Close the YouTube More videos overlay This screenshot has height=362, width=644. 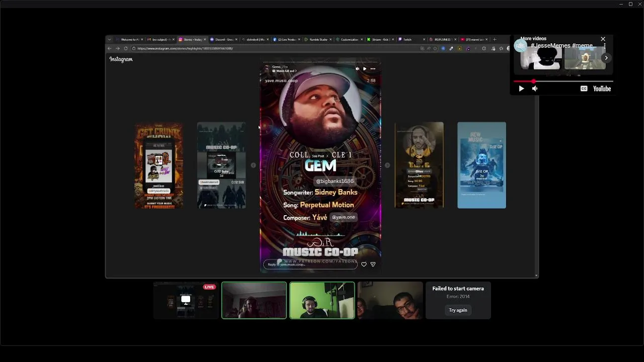603,39
